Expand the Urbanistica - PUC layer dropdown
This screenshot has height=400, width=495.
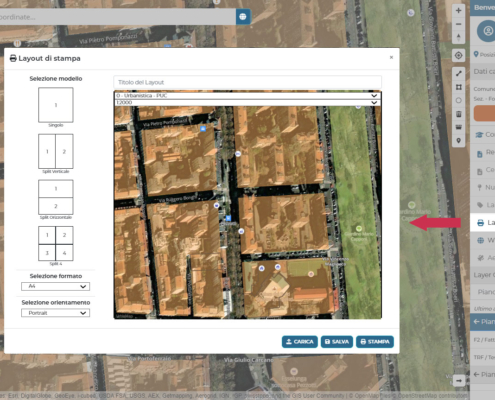click(x=247, y=96)
